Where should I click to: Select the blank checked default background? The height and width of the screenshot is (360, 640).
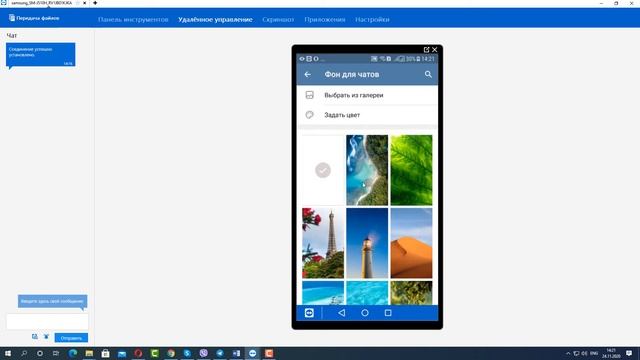pos(323,170)
